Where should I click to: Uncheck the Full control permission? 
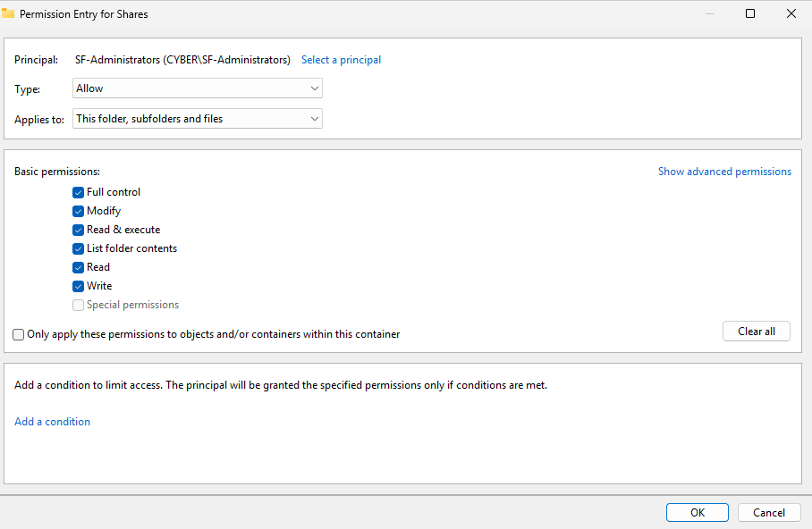tap(79, 192)
